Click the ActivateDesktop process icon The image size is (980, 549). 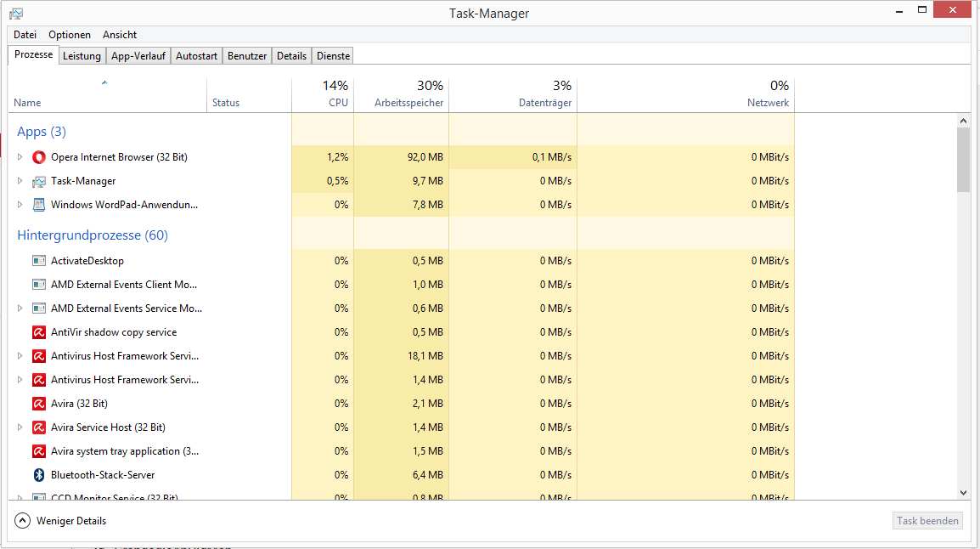click(x=39, y=261)
